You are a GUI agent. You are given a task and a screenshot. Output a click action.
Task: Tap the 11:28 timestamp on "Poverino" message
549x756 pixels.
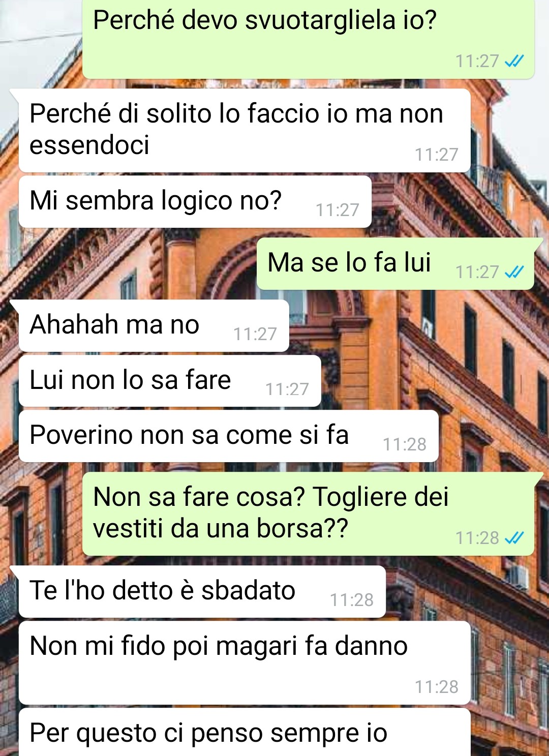[404, 444]
